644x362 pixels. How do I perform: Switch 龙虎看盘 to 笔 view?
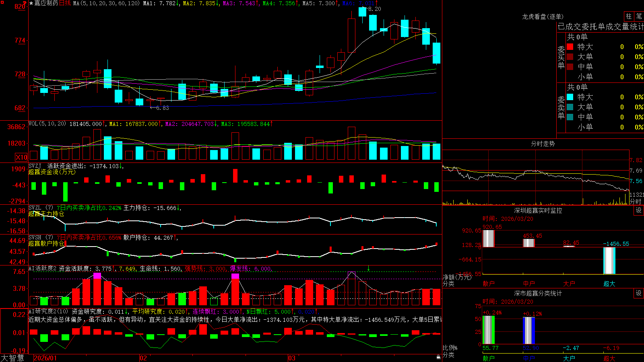point(639,16)
